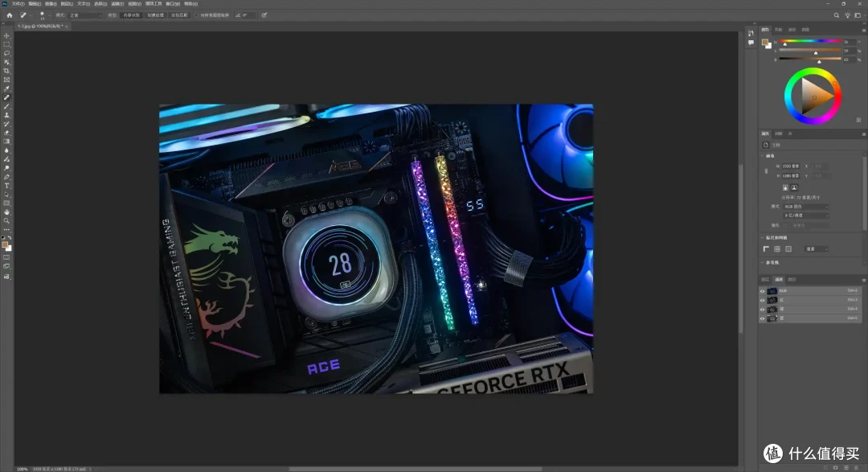The height and width of the screenshot is (472, 868).
Task: Open the File (文件) menu
Action: (x=18, y=3)
